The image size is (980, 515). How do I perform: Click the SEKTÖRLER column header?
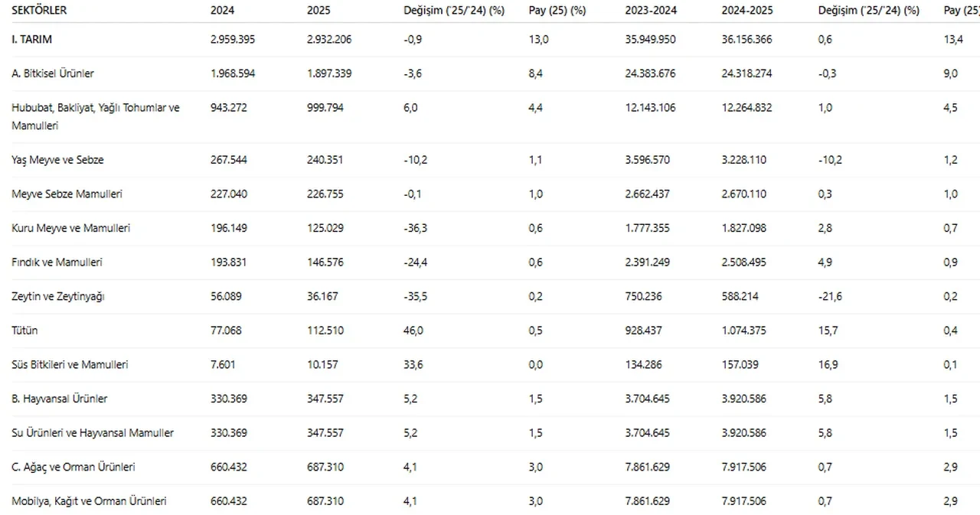click(x=39, y=11)
